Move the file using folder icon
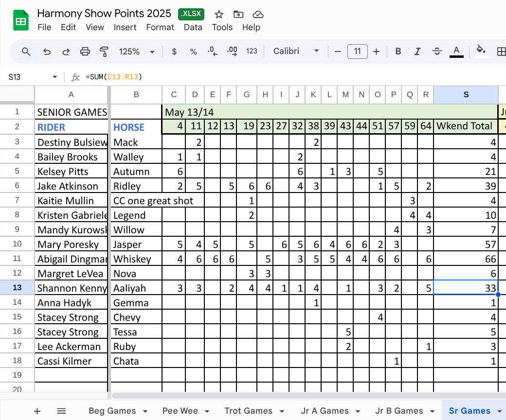The image size is (506, 420). 238,14
